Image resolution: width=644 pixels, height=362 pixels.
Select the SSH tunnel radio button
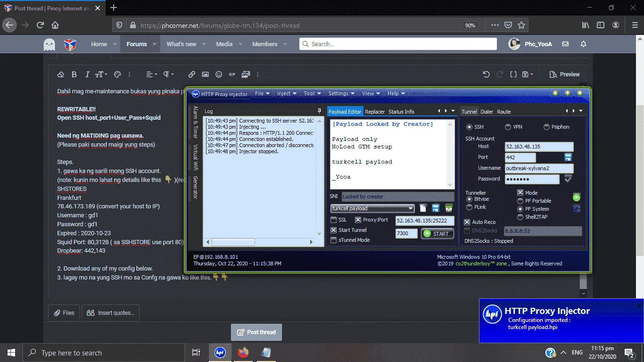click(x=469, y=127)
